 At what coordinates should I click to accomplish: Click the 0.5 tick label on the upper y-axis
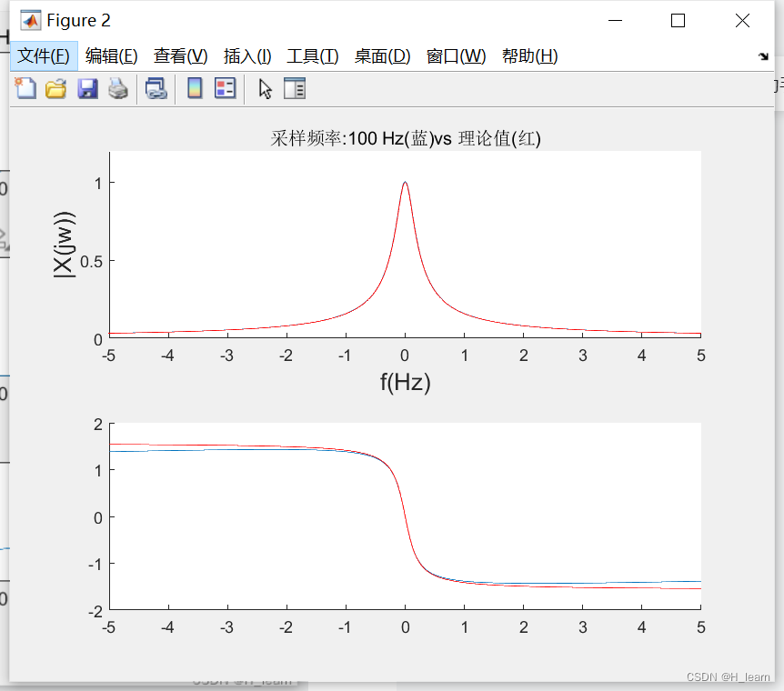(91, 262)
